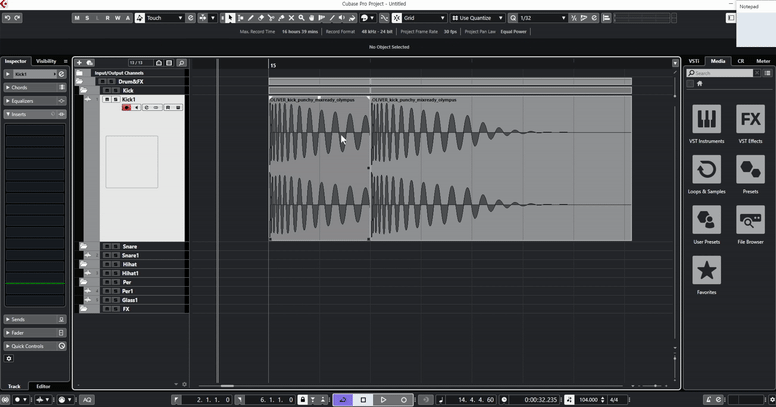Select the Hihat1 track

[x=131, y=273]
